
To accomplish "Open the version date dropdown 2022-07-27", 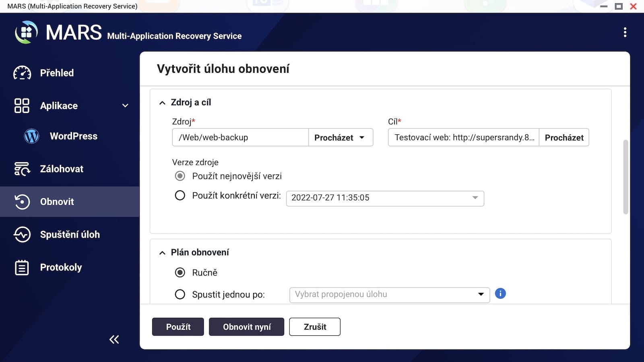I will click(x=385, y=198).
